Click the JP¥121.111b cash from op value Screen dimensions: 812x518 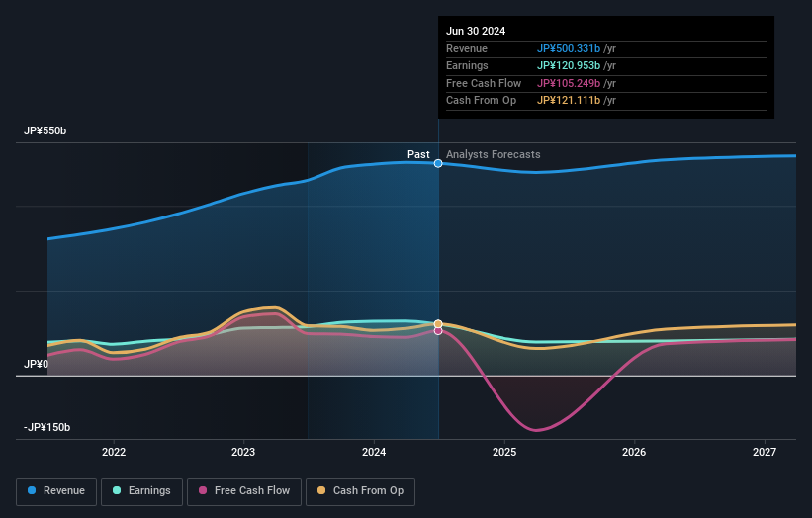[569, 101]
